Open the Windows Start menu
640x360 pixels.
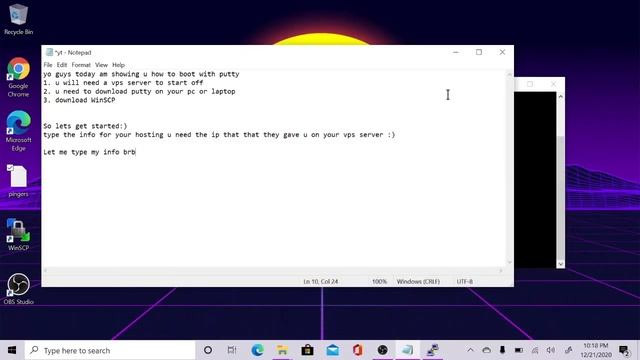[x=12, y=350]
